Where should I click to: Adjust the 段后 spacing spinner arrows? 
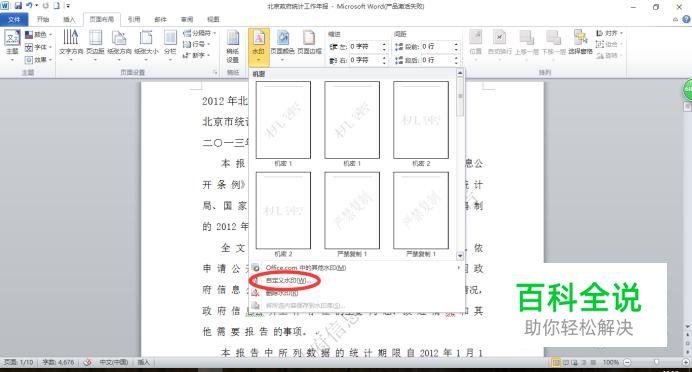pos(456,60)
